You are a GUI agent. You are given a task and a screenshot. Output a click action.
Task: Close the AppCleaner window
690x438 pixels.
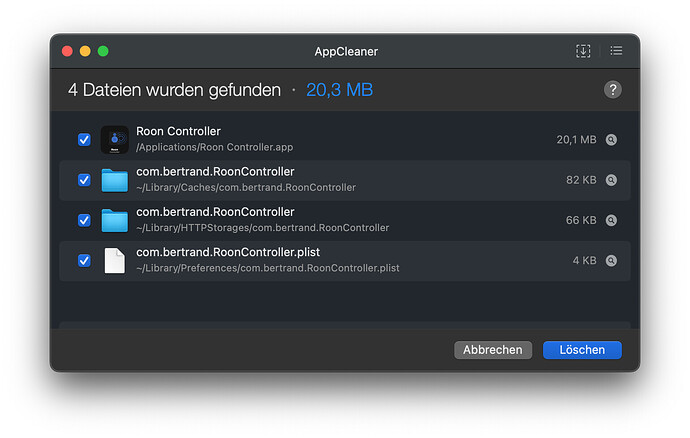click(68, 51)
